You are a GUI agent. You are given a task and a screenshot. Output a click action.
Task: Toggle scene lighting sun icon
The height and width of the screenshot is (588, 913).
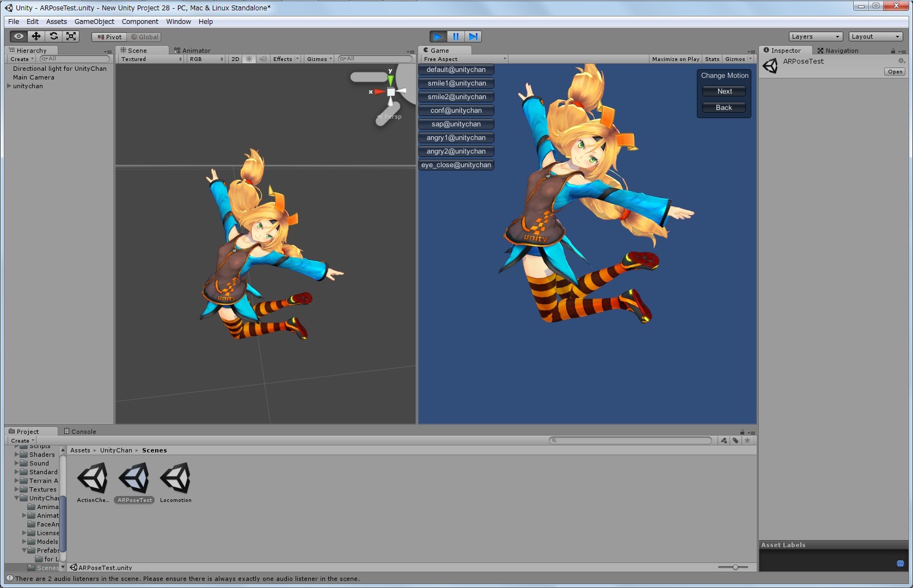249,59
